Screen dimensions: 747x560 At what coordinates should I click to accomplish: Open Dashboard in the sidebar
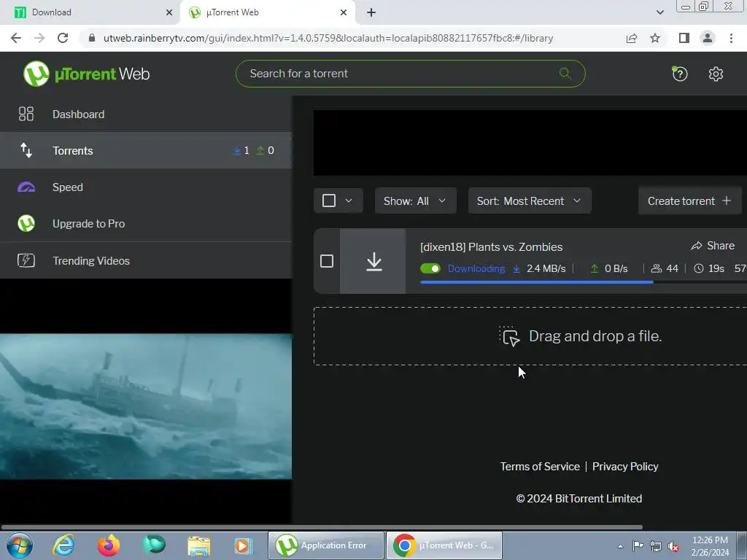(146, 114)
